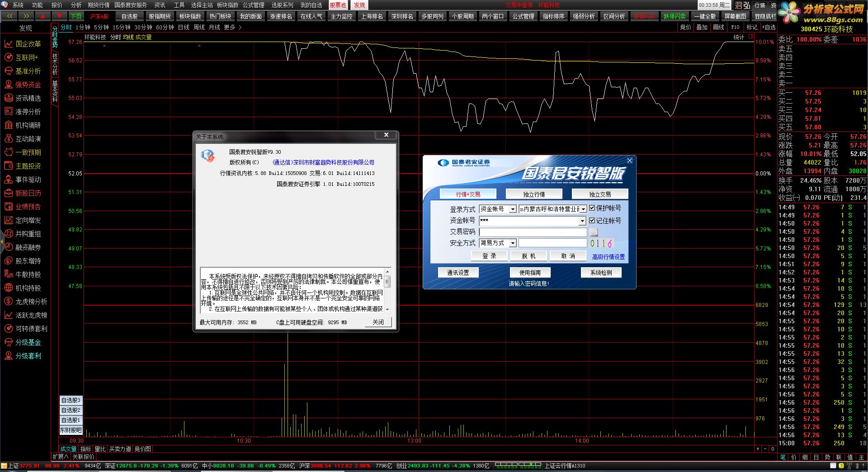This screenshot has width=868, height=472.
Task: Expand the 资金帐号 account dropdown
Action: [582, 221]
